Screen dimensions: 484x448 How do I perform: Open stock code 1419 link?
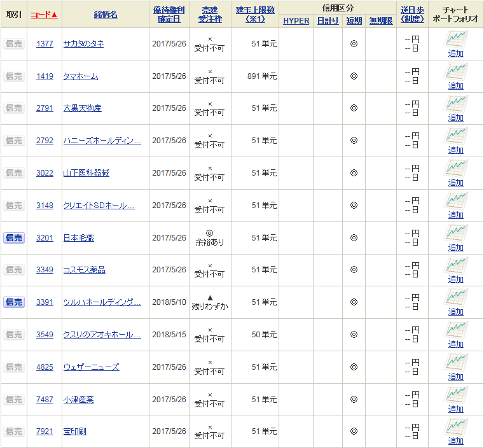(45, 76)
